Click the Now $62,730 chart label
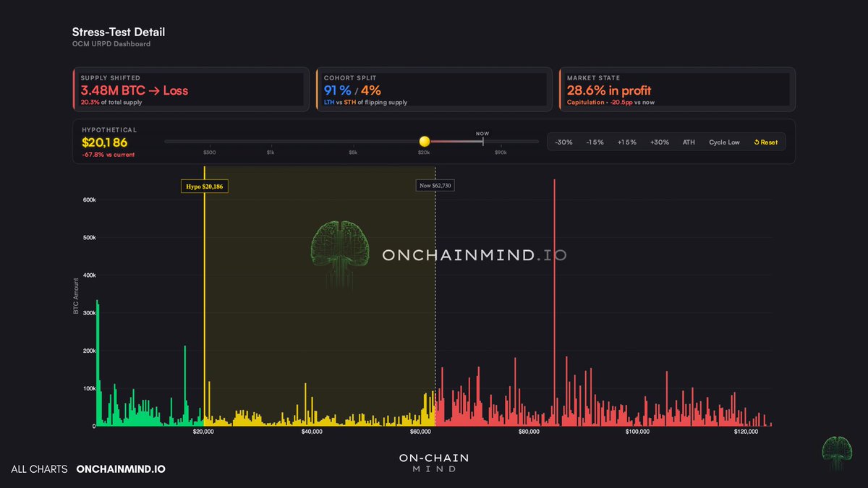Image resolution: width=868 pixels, height=488 pixels. pos(436,187)
